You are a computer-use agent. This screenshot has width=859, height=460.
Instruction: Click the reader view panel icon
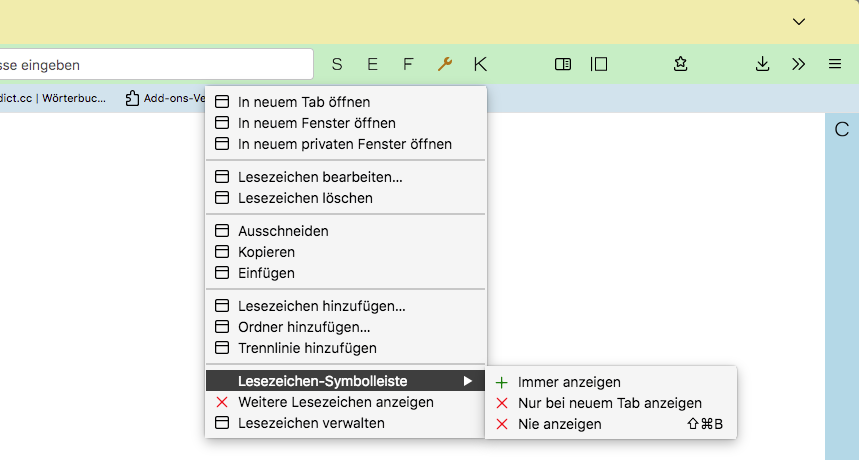563,64
